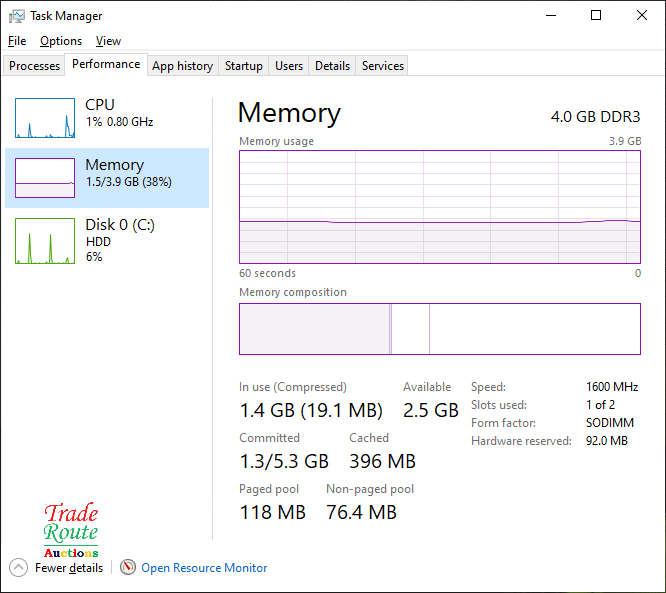Switch to the Startup tab
Viewport: 666px width, 593px height.
coord(243,66)
